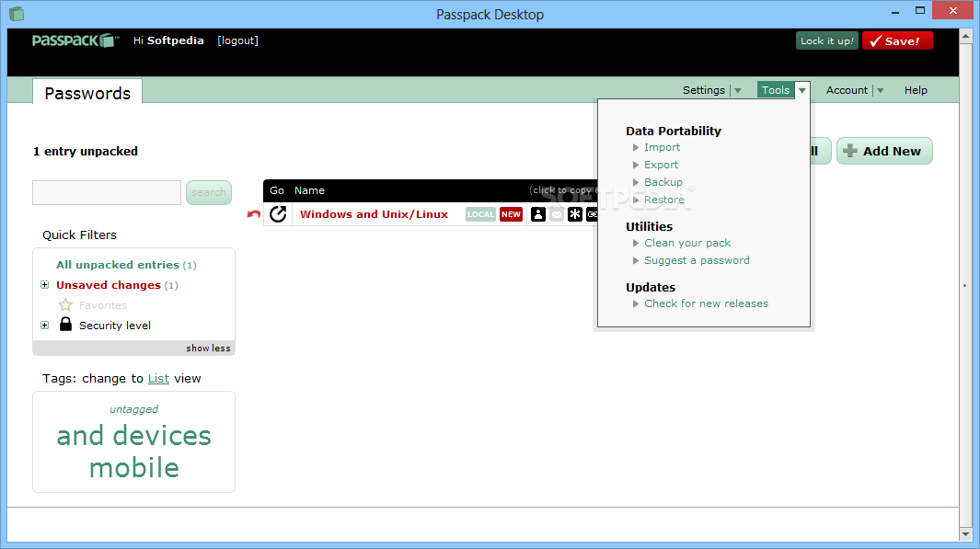This screenshot has height=549, width=980.
Task: Open the Account dropdown arrow
Action: click(x=880, y=90)
